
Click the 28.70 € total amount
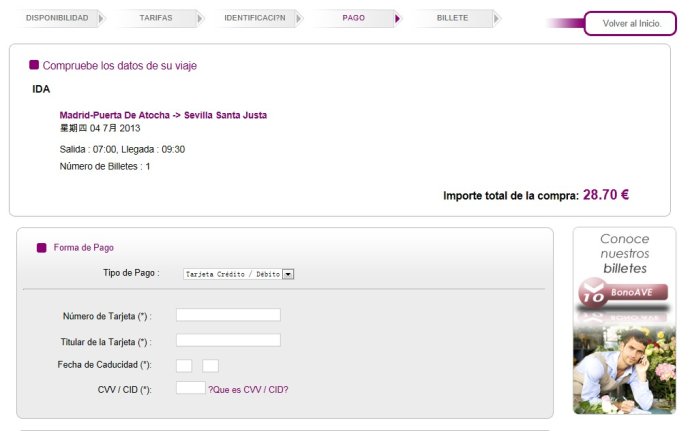[x=606, y=195]
